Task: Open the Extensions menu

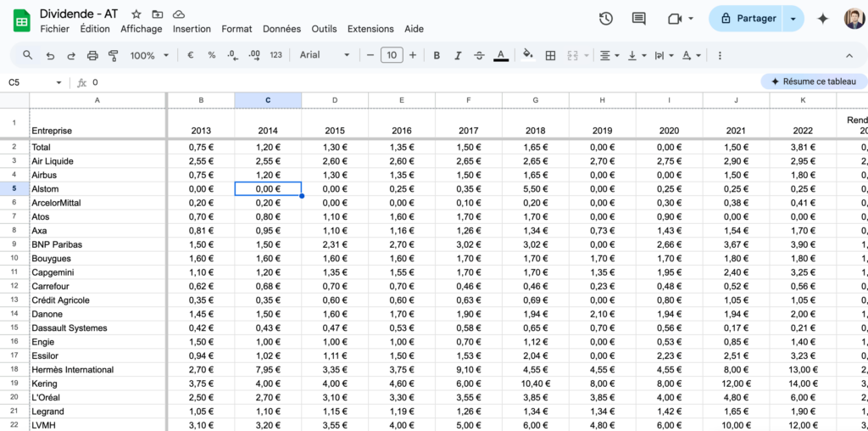Action: click(x=370, y=29)
